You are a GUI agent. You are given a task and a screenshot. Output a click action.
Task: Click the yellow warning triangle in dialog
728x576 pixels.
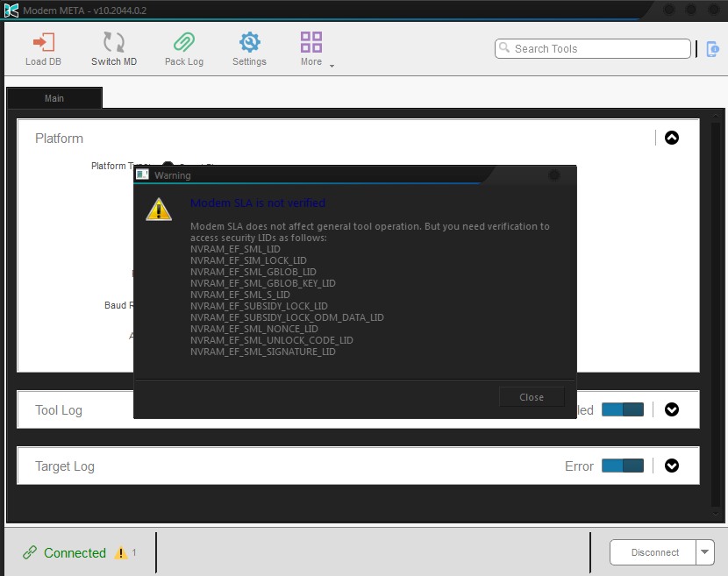[x=159, y=210]
